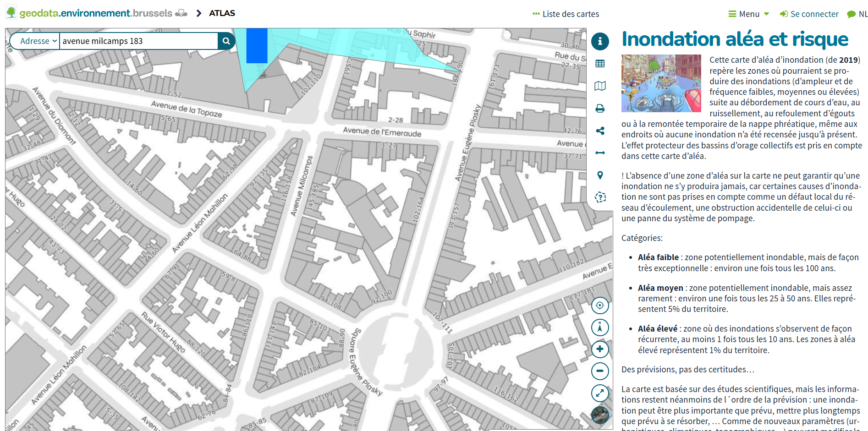Print the map with printer icon

point(600,109)
